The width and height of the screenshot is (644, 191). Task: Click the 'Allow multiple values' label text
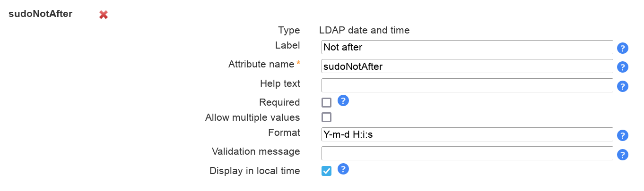(252, 117)
